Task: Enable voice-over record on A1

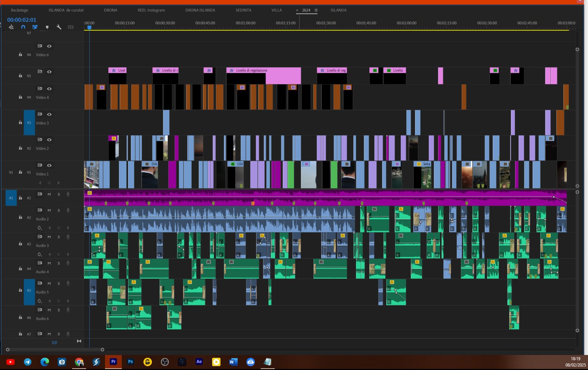Action: click(68, 194)
